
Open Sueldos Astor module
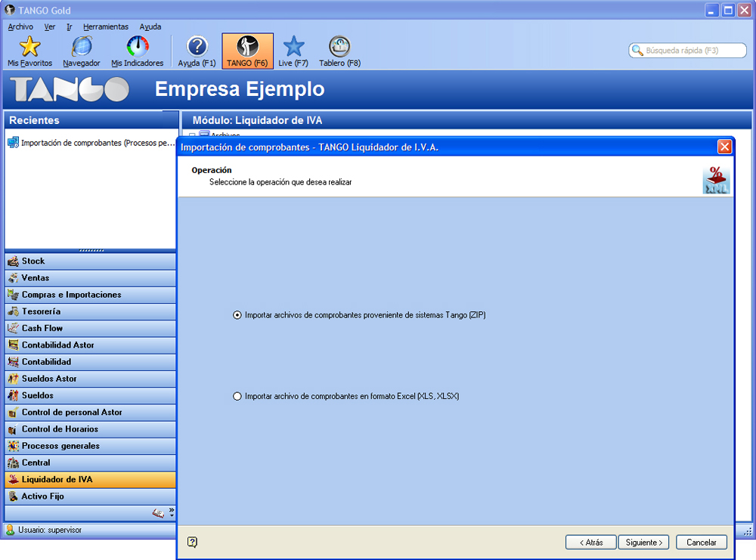90,379
